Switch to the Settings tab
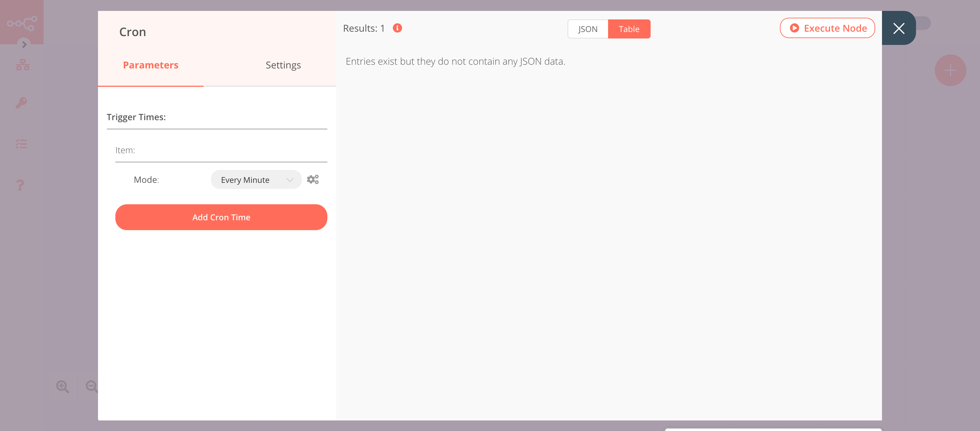 point(283,65)
